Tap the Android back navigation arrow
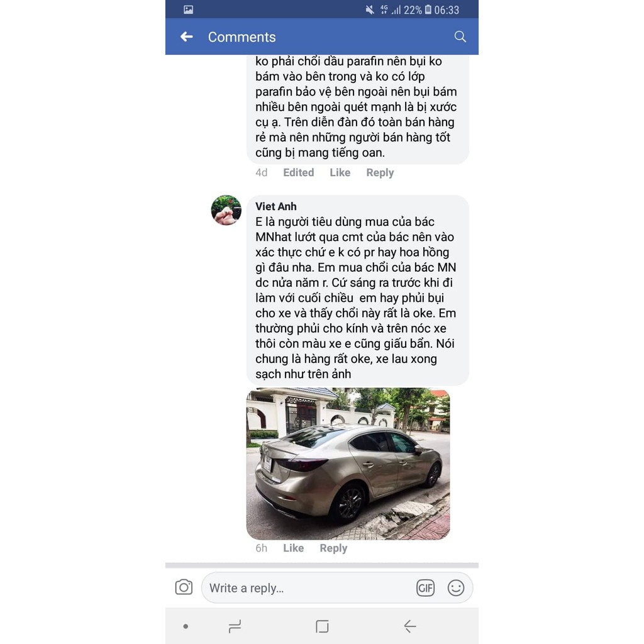Viewport: 644px width, 644px height. coord(410,626)
